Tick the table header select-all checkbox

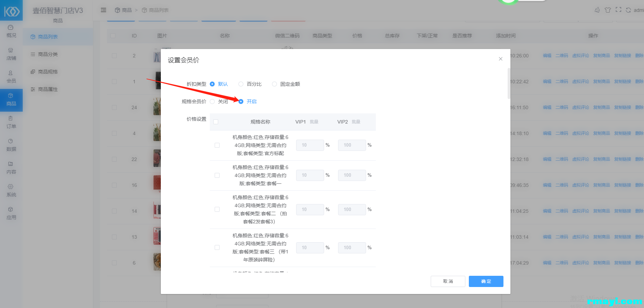point(113,36)
